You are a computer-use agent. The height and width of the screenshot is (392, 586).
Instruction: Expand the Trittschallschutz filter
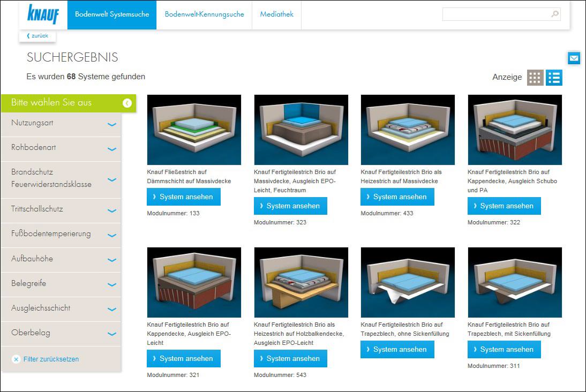pos(61,210)
